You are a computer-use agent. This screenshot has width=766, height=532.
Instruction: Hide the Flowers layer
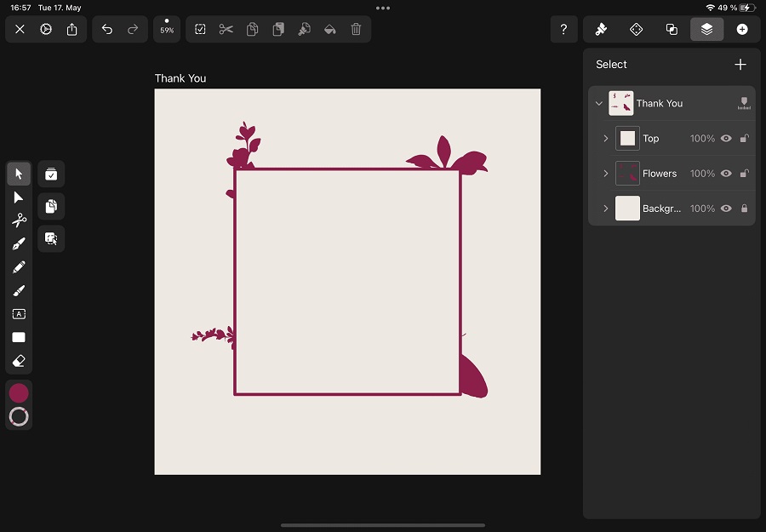(x=726, y=174)
